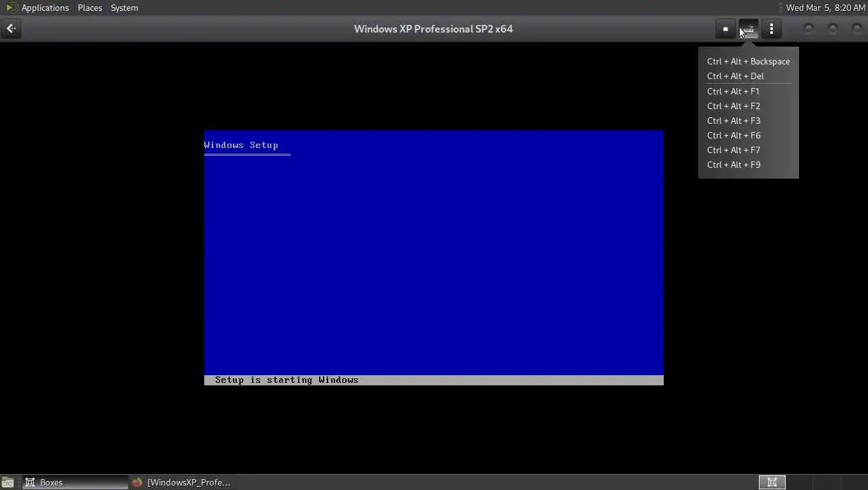
Task: Click the 'Setup is starting Windows' status bar
Action: 434,380
